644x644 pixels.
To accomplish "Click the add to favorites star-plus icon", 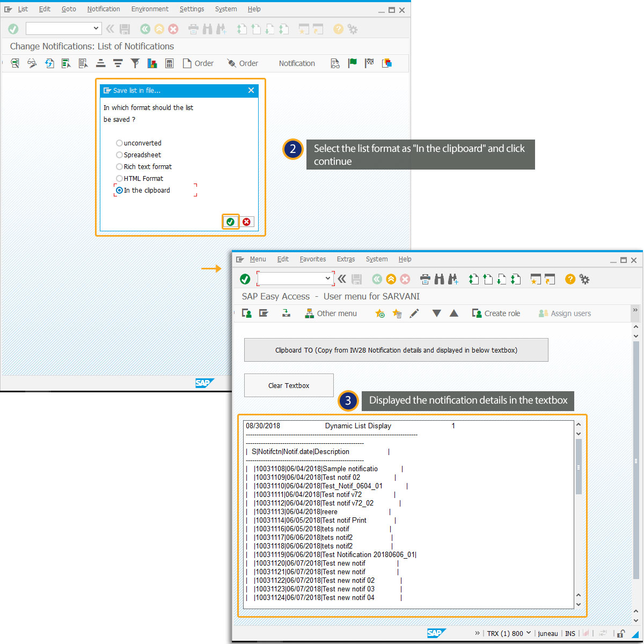I will click(380, 313).
